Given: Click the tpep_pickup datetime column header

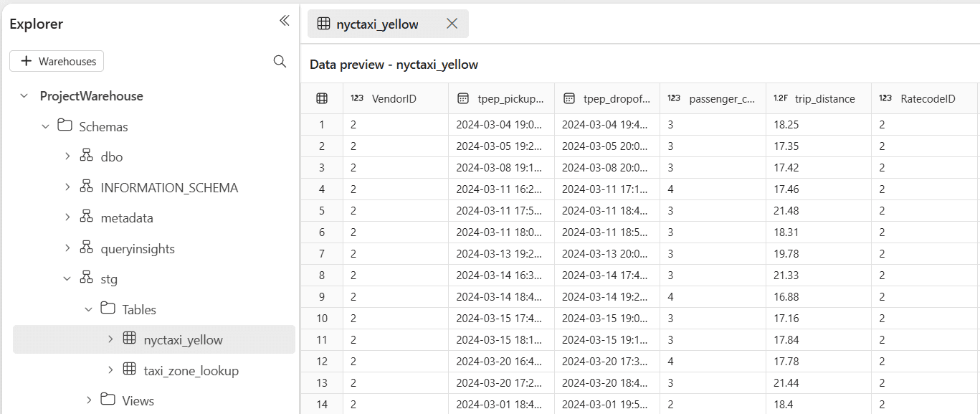Looking at the screenshot, I should (502, 99).
